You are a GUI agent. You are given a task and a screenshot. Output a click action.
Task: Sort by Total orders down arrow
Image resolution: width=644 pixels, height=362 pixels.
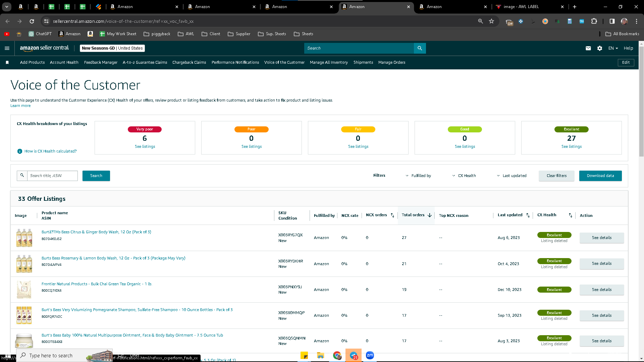point(430,215)
